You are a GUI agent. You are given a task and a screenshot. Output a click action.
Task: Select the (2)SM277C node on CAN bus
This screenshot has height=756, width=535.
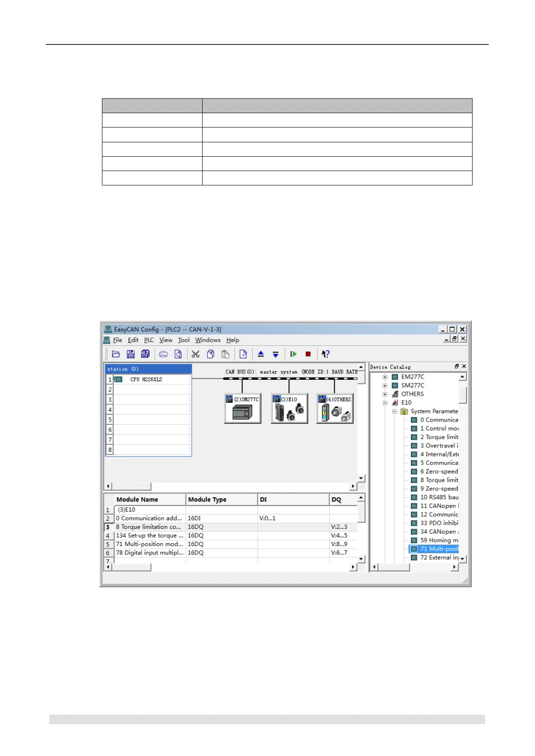[x=243, y=409]
